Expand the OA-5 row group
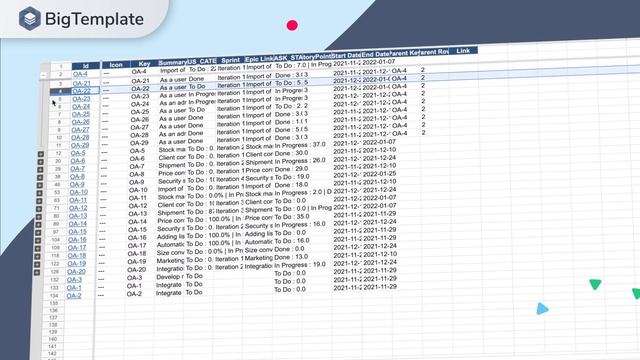This screenshot has height=360, width=640. (40, 154)
